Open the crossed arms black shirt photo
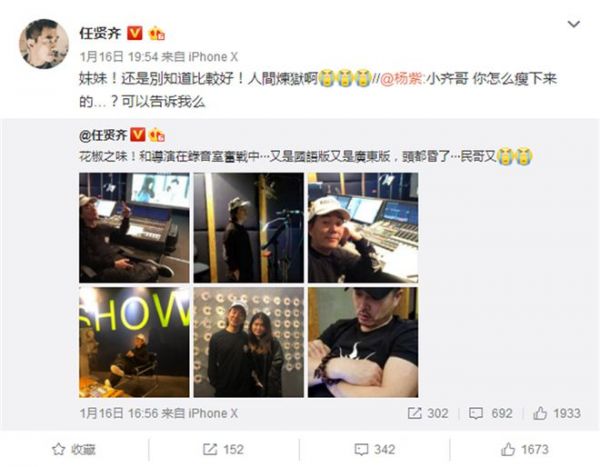Screen dimensions: 600x467 [363, 342]
